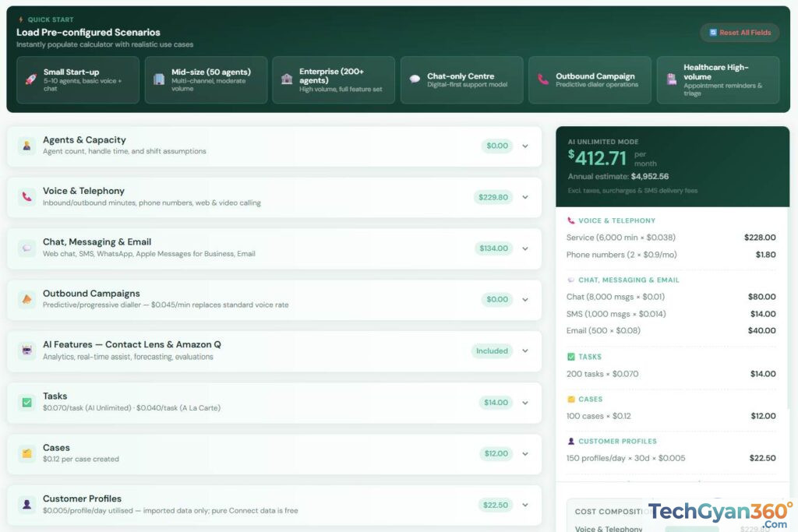This screenshot has height=532, width=798.
Task: Click the $228.00 service amount
Action: (x=760, y=238)
